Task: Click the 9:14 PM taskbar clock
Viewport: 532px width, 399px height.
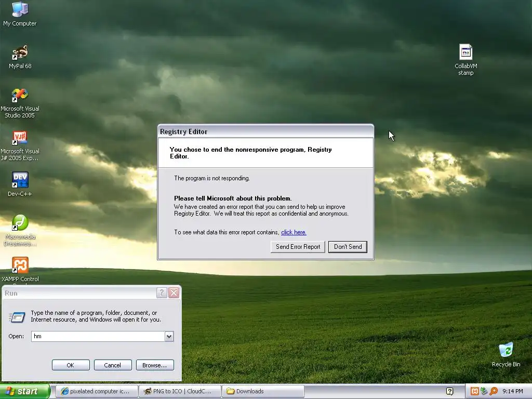Action: coord(512,391)
